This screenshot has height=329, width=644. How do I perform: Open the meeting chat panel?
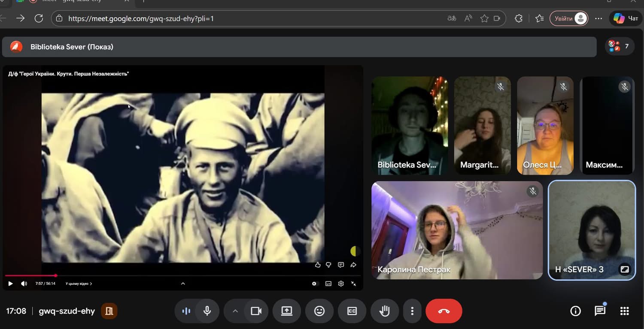pos(600,311)
